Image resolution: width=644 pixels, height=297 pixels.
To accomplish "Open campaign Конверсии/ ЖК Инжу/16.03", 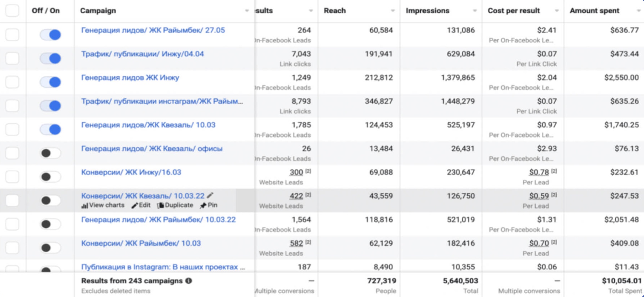I will tap(131, 172).
